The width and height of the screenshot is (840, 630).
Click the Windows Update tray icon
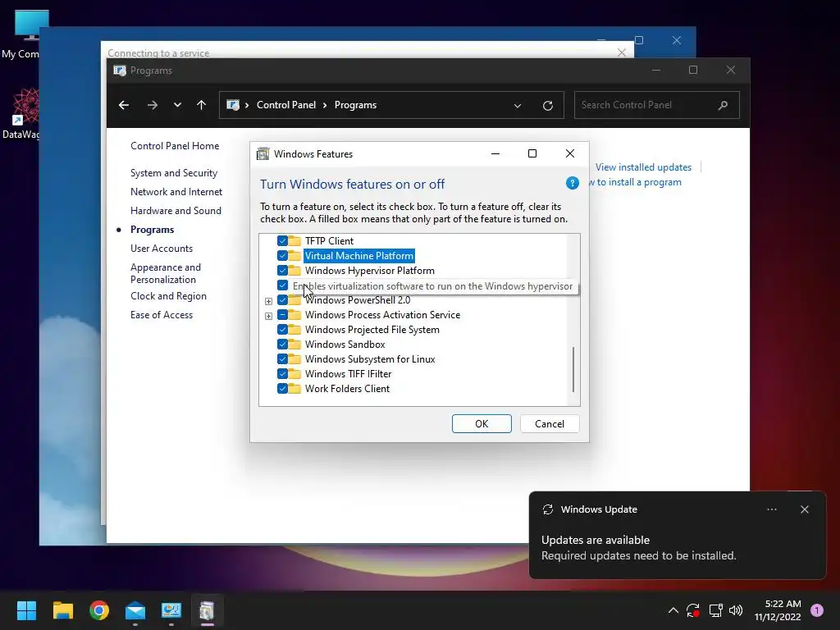tap(693, 610)
